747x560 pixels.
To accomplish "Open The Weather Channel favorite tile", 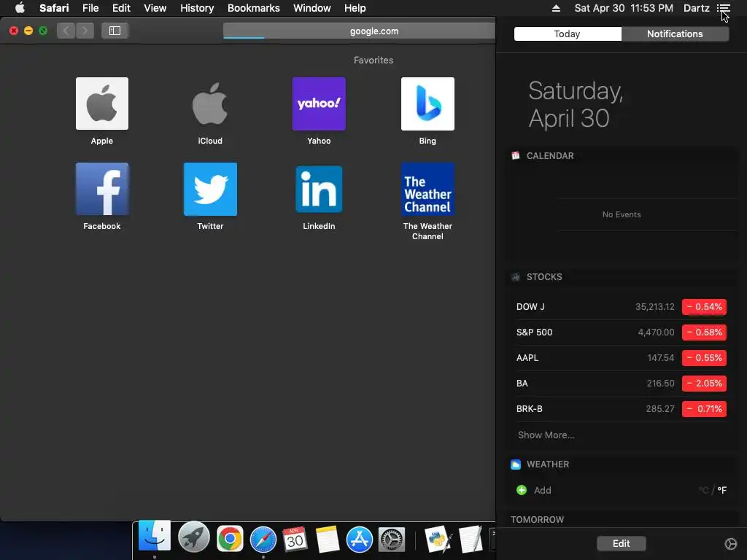I will tap(427, 189).
